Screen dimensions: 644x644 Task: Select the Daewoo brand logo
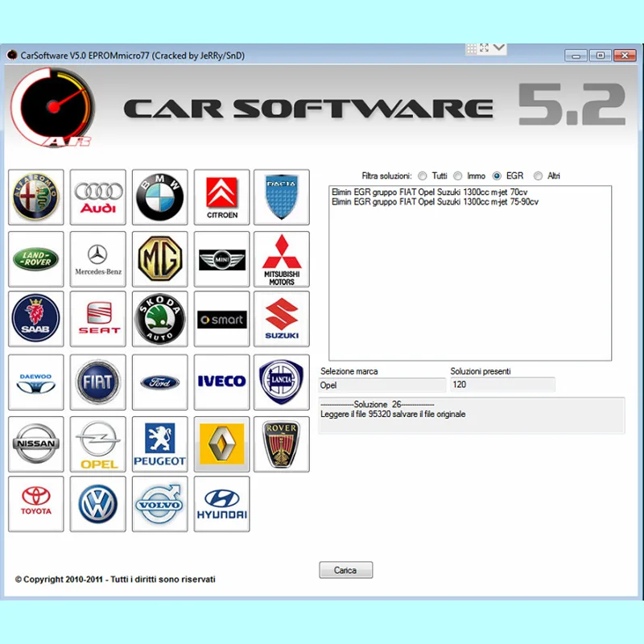(36, 382)
